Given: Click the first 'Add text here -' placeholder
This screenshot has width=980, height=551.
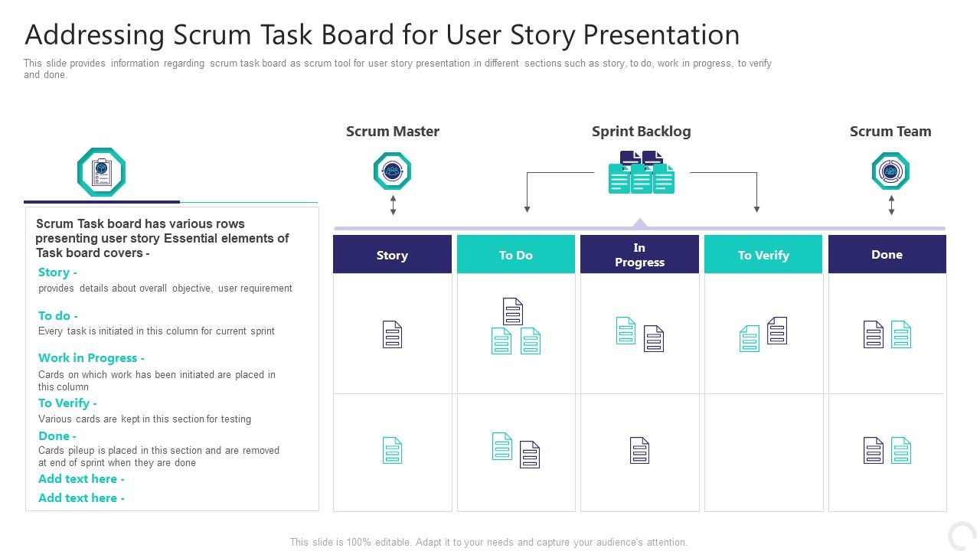Looking at the screenshot, I should coord(81,479).
